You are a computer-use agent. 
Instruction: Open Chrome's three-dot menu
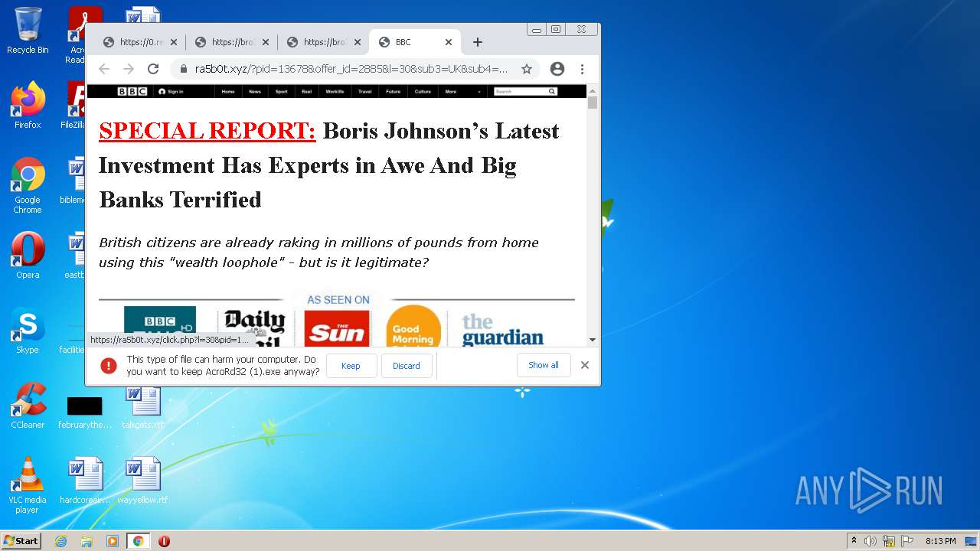pyautogui.click(x=582, y=69)
